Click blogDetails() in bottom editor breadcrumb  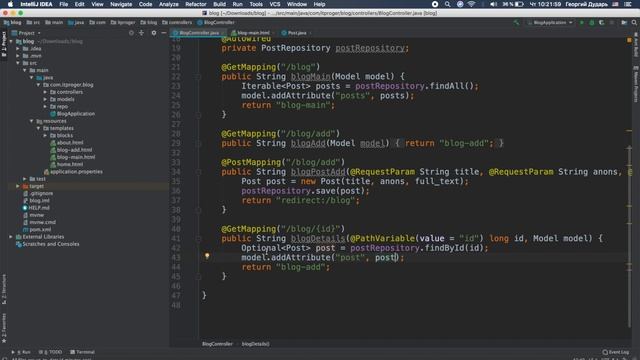[256, 344]
